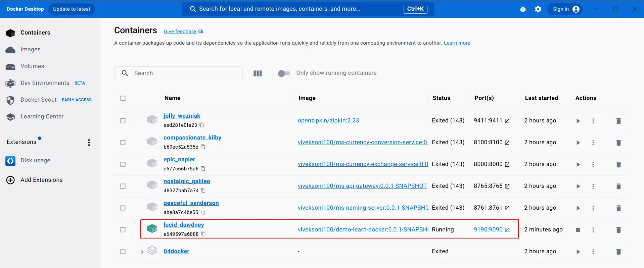Screen dimensions: 644x268
Task: Start the 04docker stack
Action: (x=578, y=252)
